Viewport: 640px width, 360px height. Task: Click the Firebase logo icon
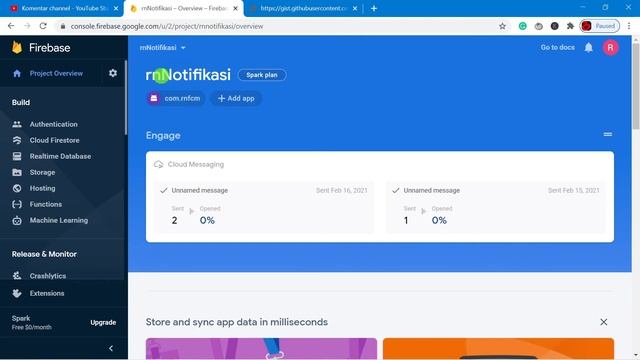[17, 47]
